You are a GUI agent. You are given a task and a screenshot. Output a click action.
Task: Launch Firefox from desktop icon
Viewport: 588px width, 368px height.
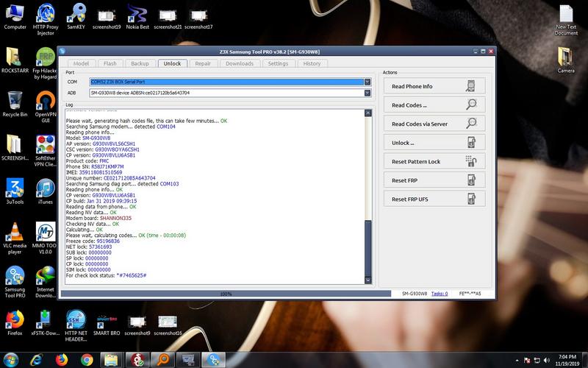click(x=15, y=322)
